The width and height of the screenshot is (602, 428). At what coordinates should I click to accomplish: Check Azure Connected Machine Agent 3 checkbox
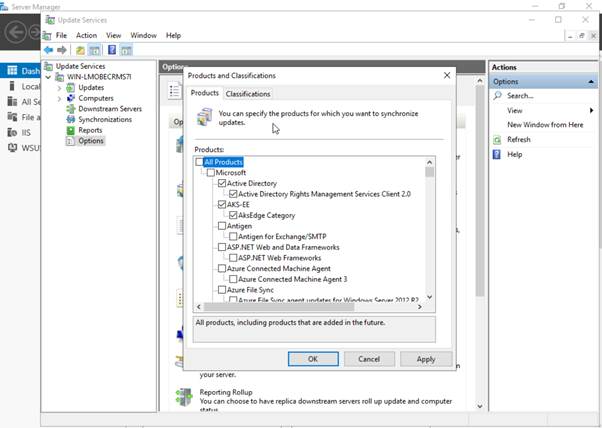[233, 279]
